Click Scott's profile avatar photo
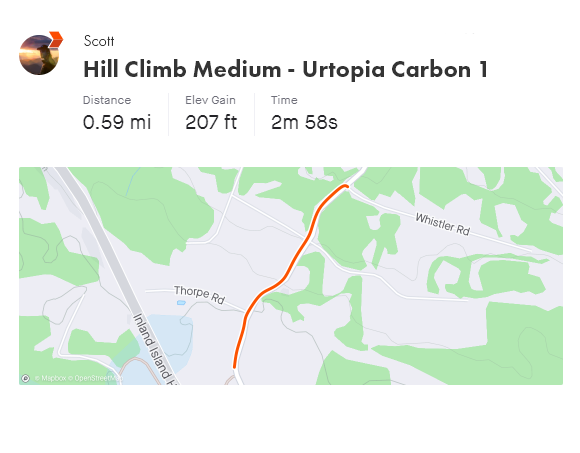 (x=39, y=55)
